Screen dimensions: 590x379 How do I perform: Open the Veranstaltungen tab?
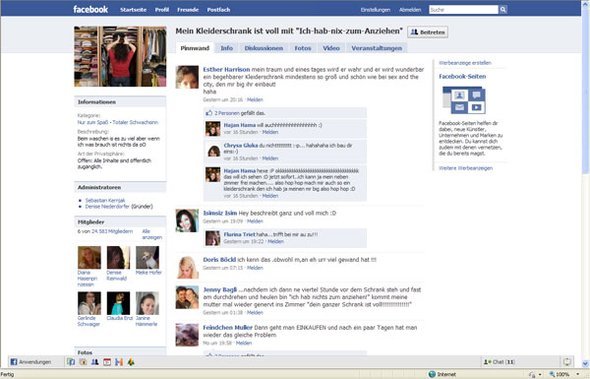[376, 48]
